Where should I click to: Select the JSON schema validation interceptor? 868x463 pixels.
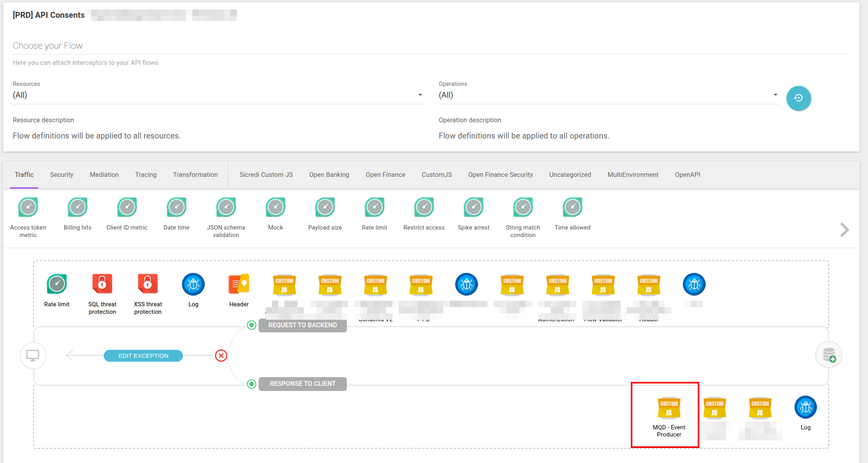[226, 207]
